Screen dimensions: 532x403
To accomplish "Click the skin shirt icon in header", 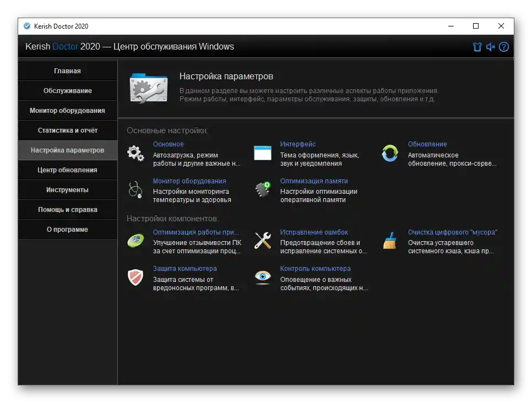I will click(x=477, y=47).
